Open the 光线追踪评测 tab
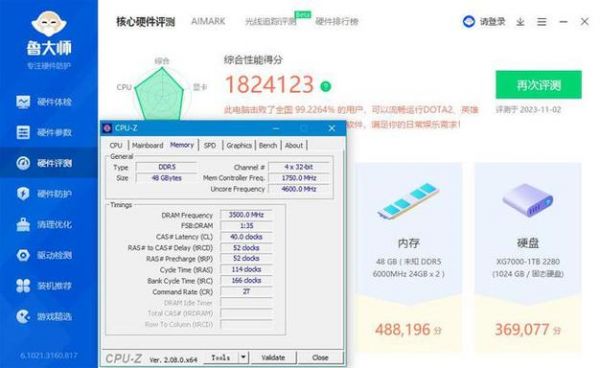600x368 pixels. point(271,22)
